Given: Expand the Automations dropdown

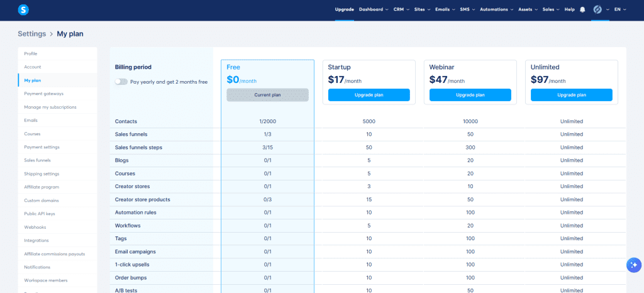Looking at the screenshot, I should click(x=497, y=9).
